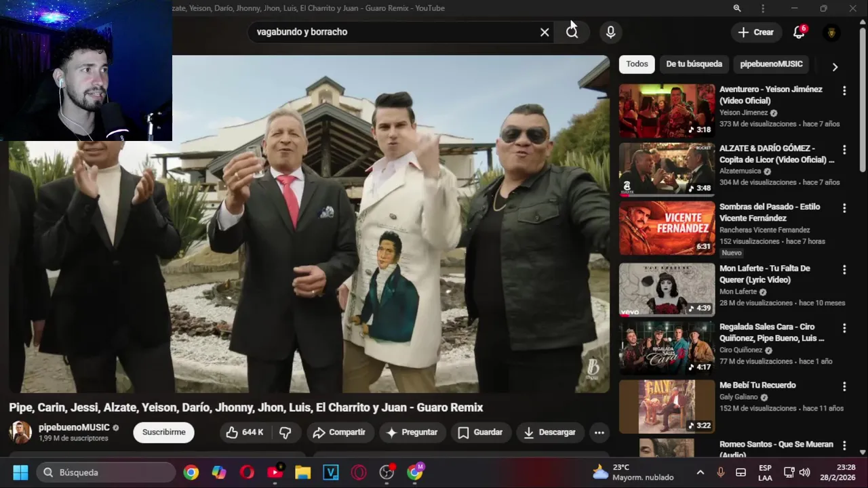Click the video player frame
Image resolution: width=868 pixels, height=488 pixels.
(309, 224)
